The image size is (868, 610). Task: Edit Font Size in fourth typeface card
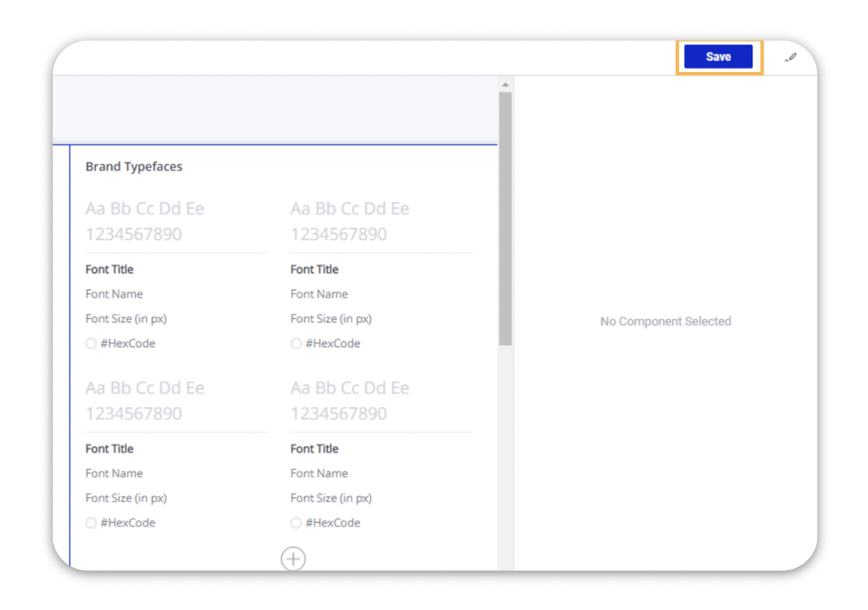(331, 498)
